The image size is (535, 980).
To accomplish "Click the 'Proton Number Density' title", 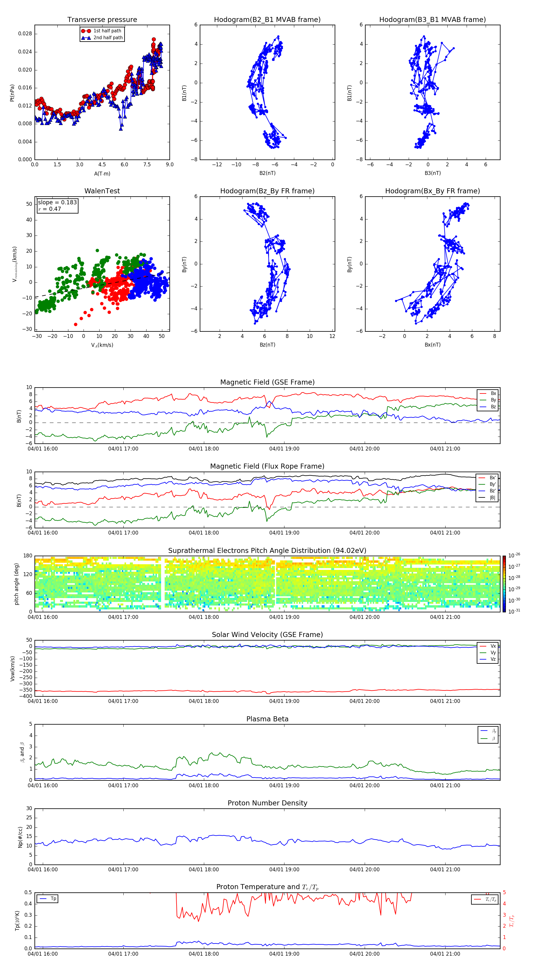I will click(267, 803).
